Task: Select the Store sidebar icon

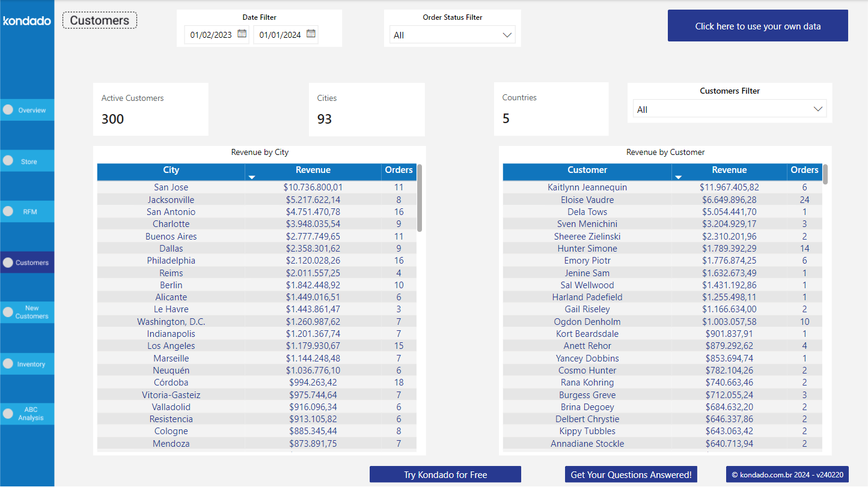Action: point(8,160)
